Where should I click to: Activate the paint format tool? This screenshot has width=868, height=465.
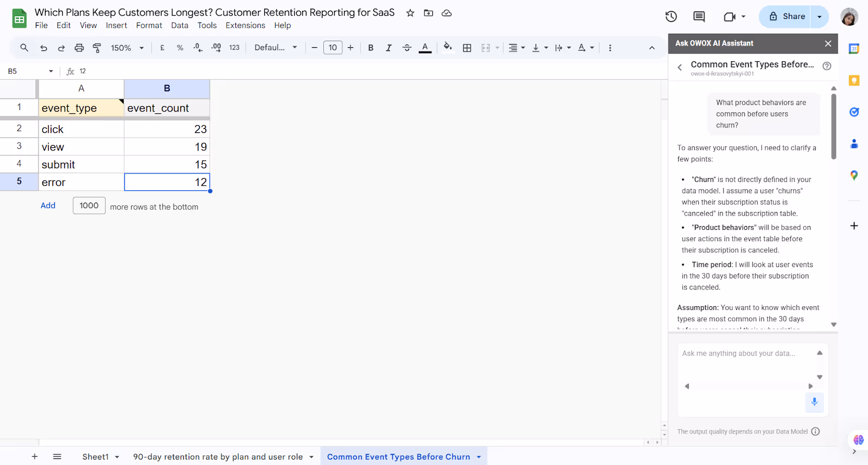97,48
